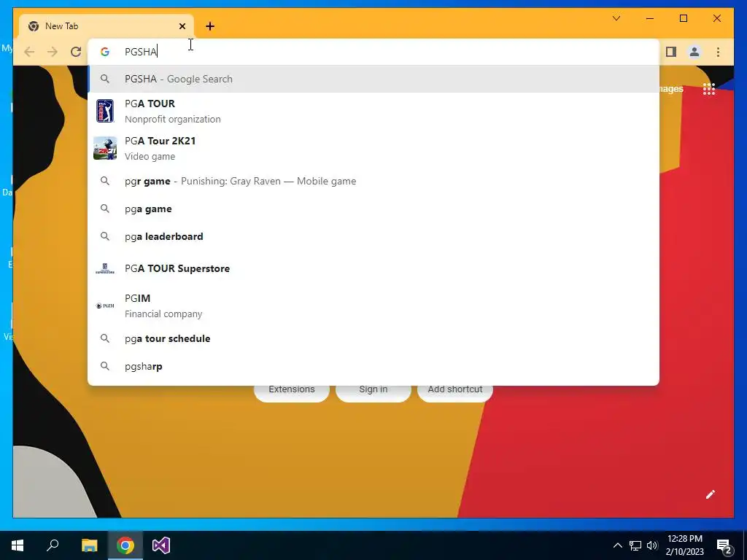
Task: Select the 'pga game' suggestion
Action: click(373, 209)
